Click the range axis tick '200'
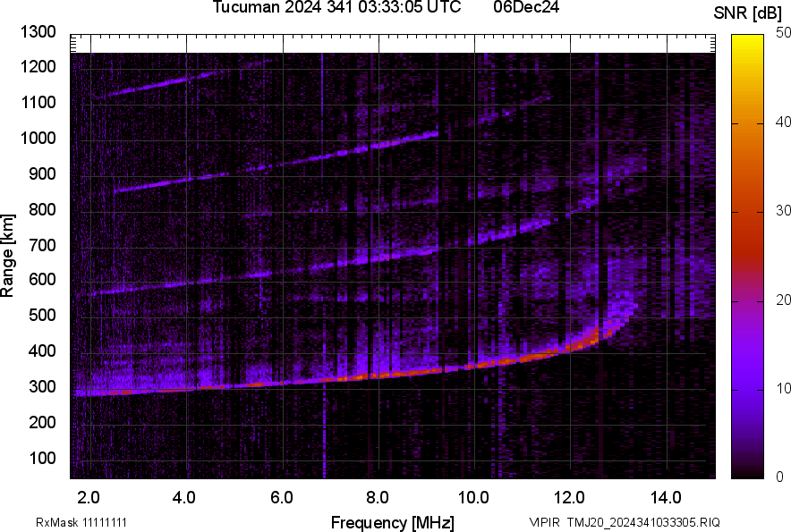791x532 pixels. pyautogui.click(x=42, y=422)
